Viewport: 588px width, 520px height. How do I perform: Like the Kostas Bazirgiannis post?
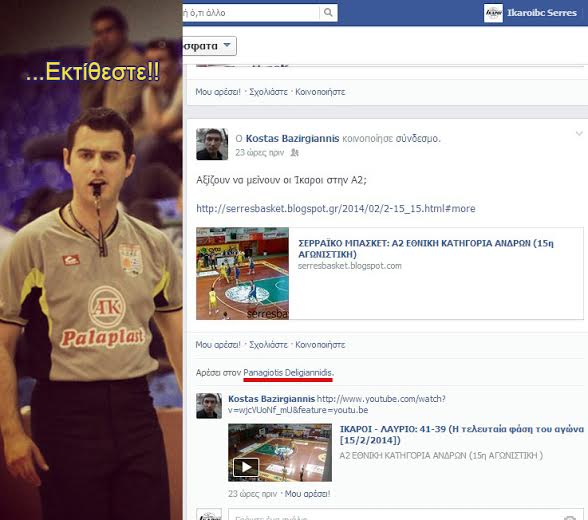[x=218, y=345]
